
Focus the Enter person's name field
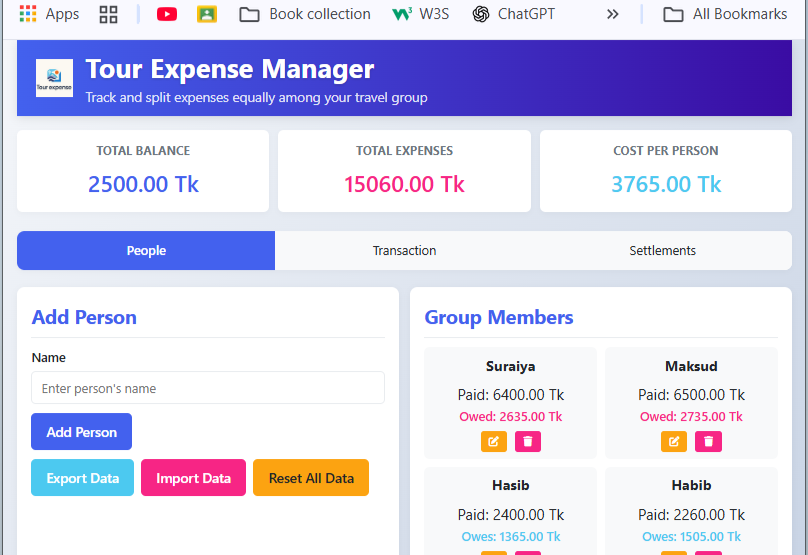pyautogui.click(x=208, y=388)
